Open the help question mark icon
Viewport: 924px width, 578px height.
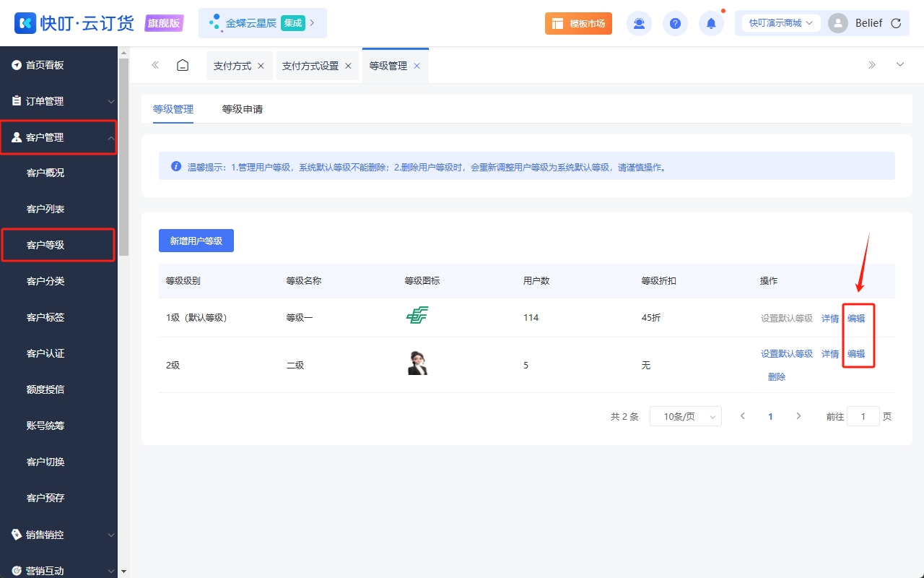675,23
